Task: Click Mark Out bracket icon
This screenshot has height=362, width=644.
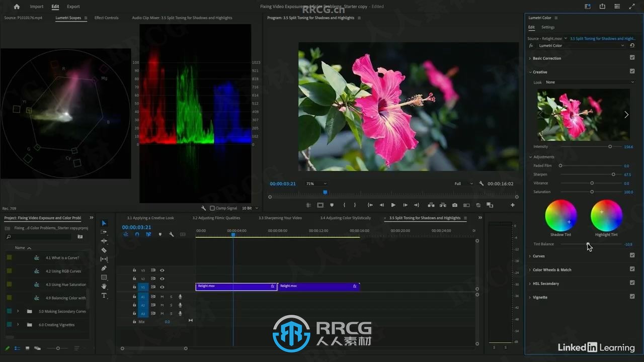Action: point(355,205)
